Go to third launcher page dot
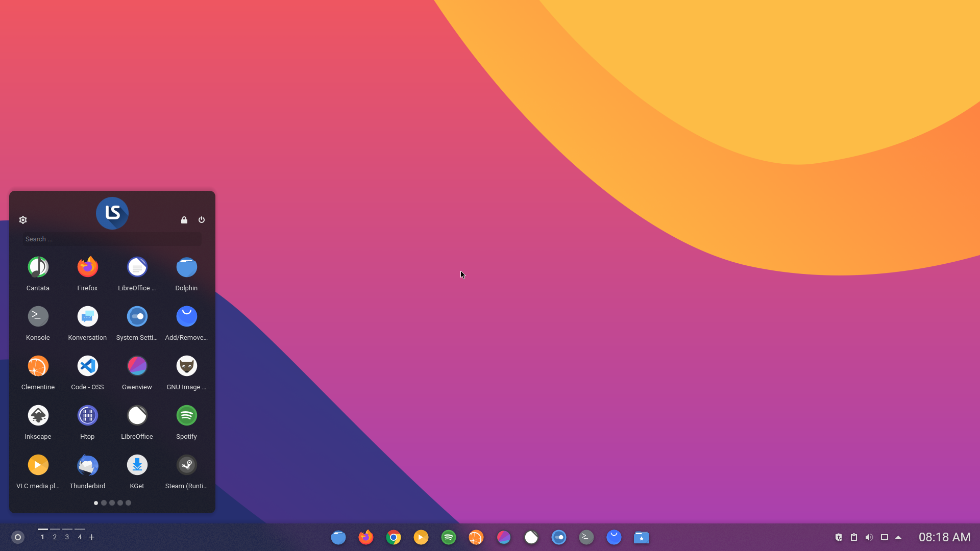This screenshot has height=551, width=980. (x=112, y=503)
